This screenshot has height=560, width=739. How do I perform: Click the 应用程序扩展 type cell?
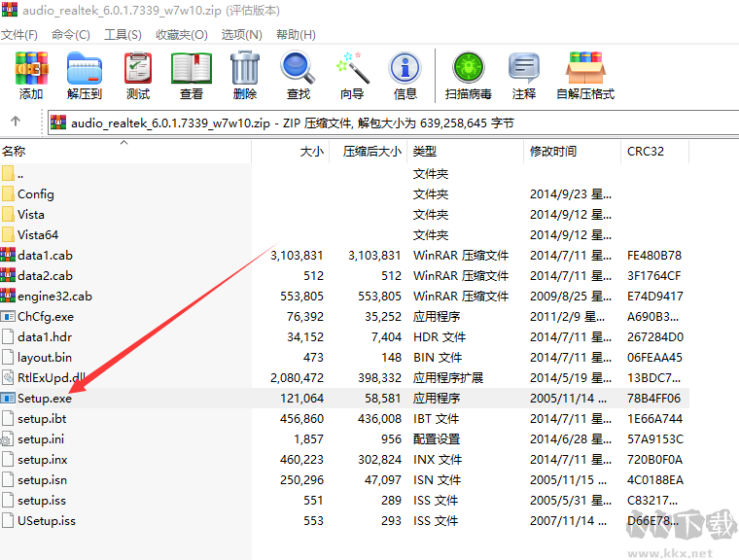448,378
